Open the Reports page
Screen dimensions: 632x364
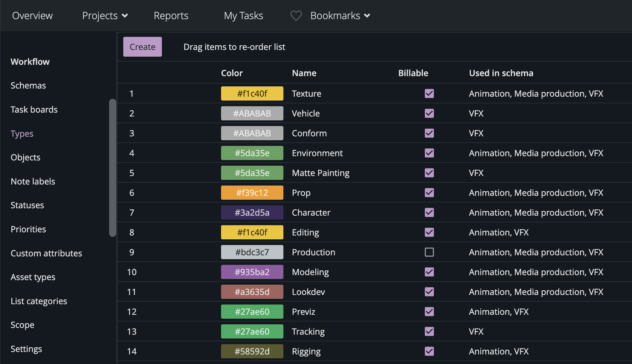coord(171,16)
